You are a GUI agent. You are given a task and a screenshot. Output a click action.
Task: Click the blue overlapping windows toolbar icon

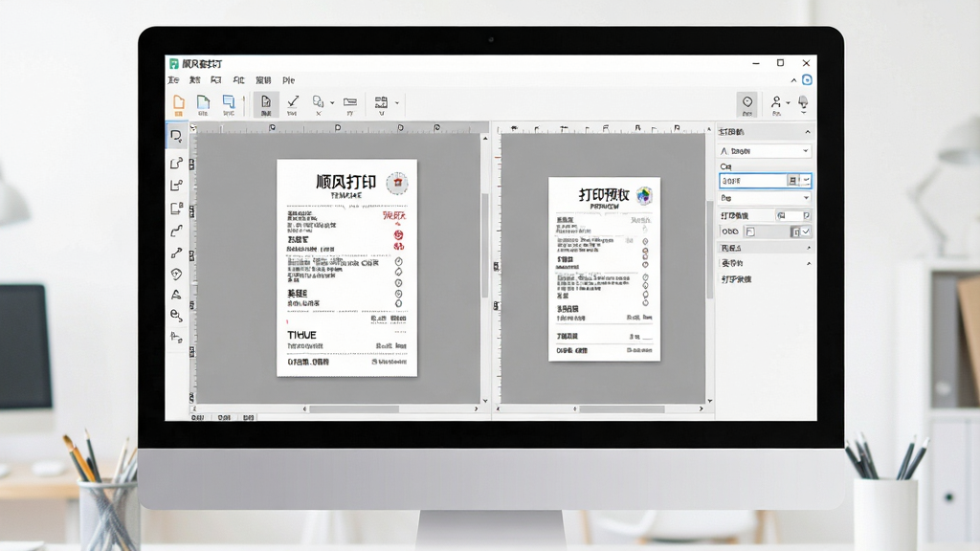(229, 101)
